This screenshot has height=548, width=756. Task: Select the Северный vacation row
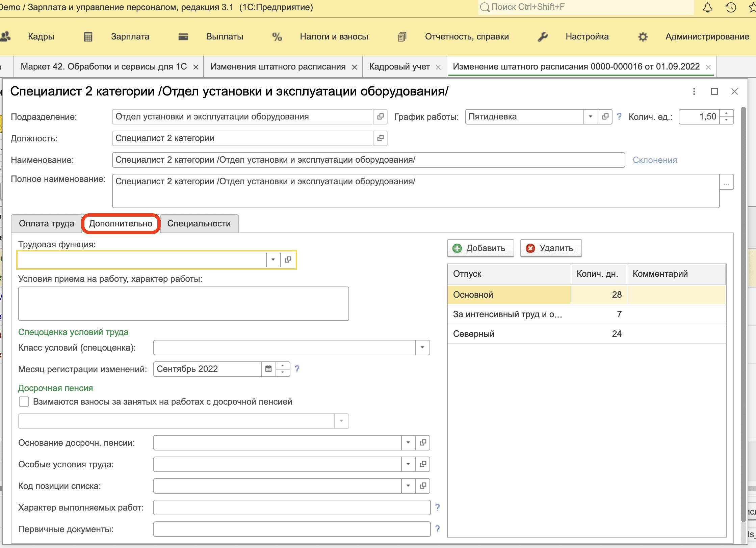586,334
